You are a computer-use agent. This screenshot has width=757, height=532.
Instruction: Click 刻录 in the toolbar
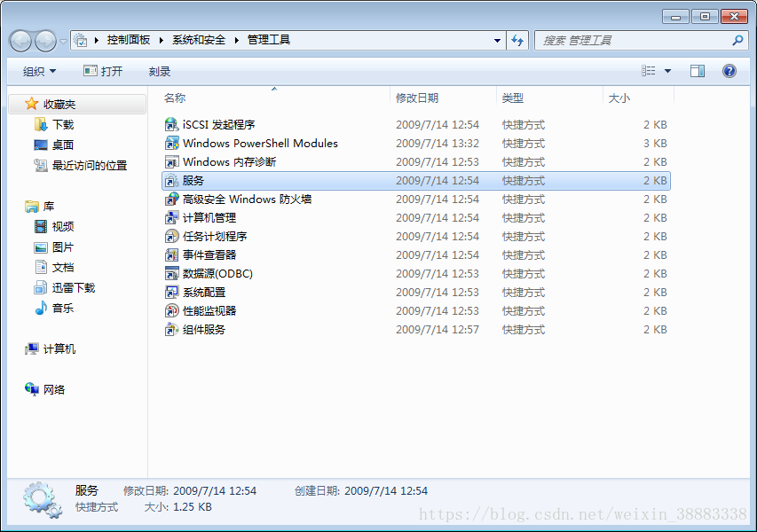[160, 72]
